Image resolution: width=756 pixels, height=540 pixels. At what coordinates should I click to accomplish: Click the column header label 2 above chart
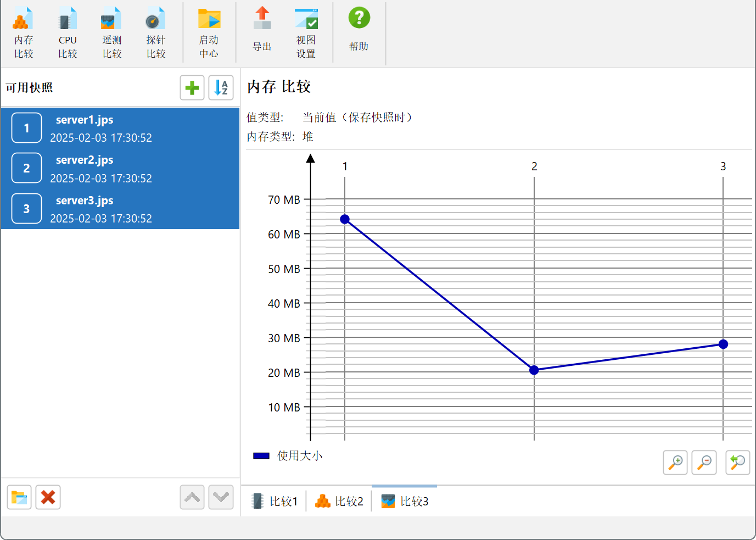point(534,166)
